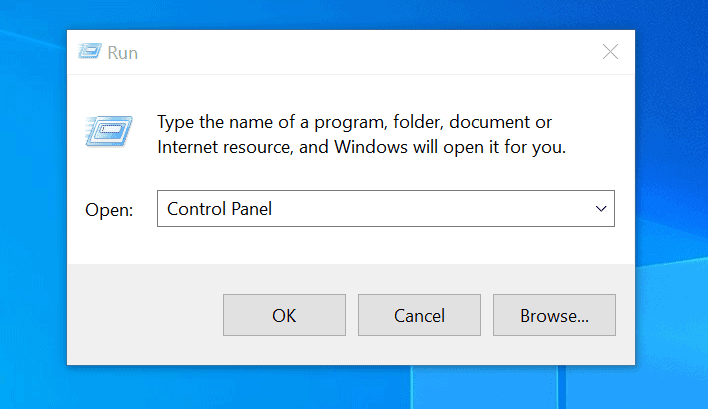Click on the 'Control Panel' text in the Open box
Viewport: 708px width, 409px height.
coord(219,209)
